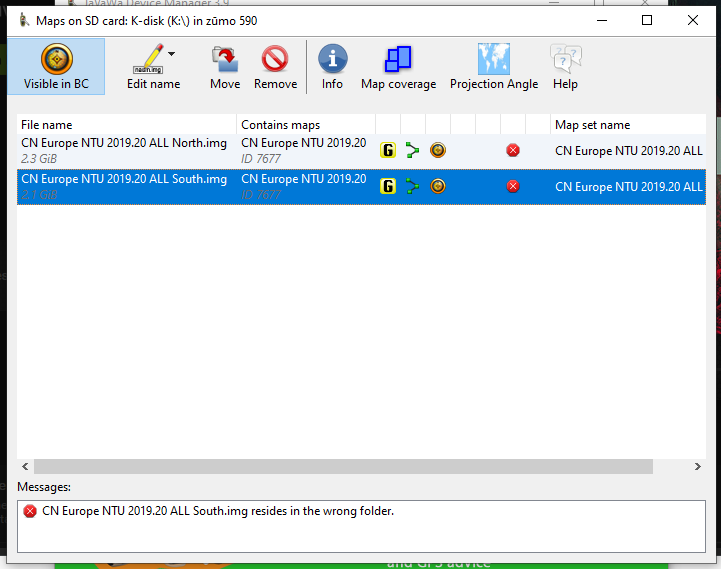
Task: Click the wrong folder message text
Action: point(218,511)
